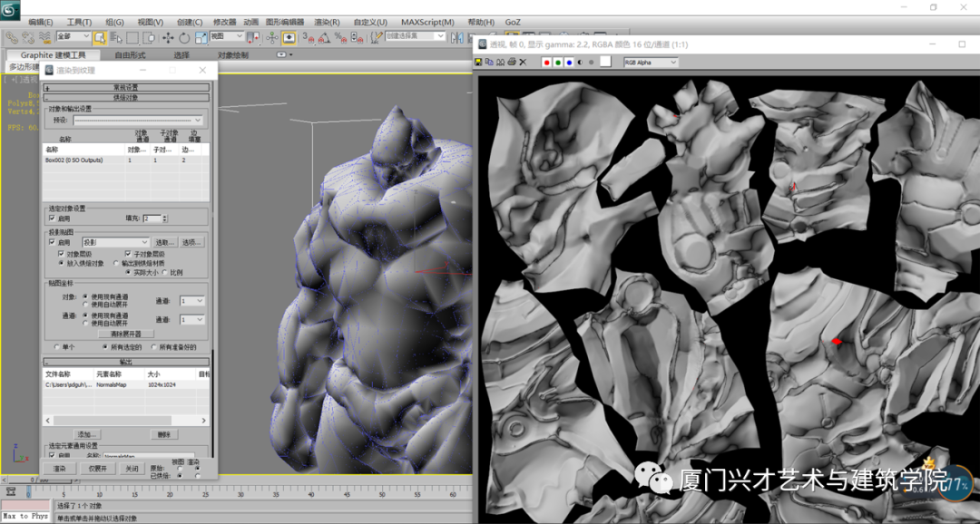Click the 添加... button
Screen dimensions: 980x524
tap(87, 434)
